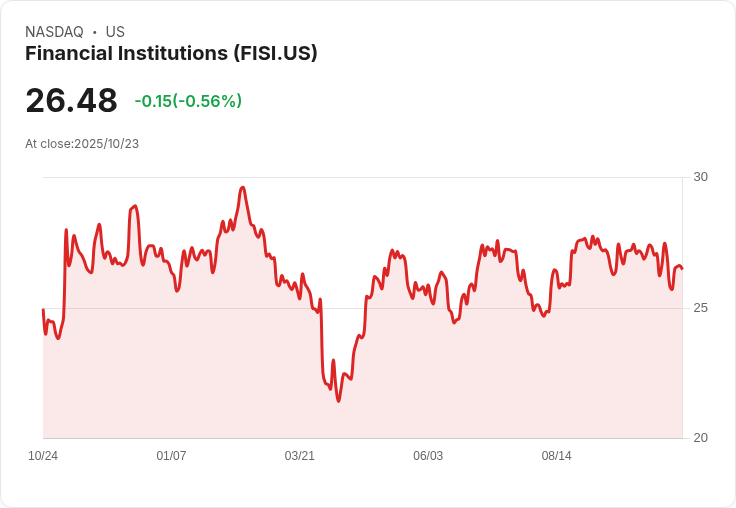This screenshot has height=508, width=736.
Task: Select the 01/07 date axis label
Action: pyautogui.click(x=171, y=456)
